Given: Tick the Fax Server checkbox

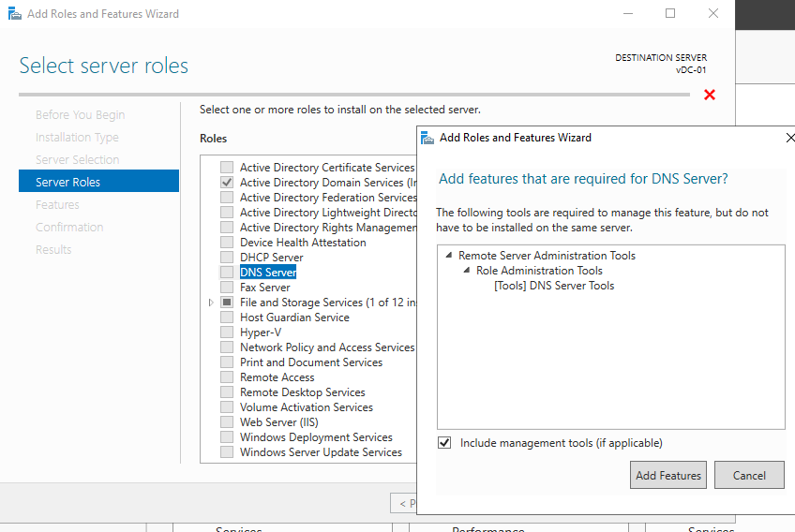Looking at the screenshot, I should pos(227,288).
